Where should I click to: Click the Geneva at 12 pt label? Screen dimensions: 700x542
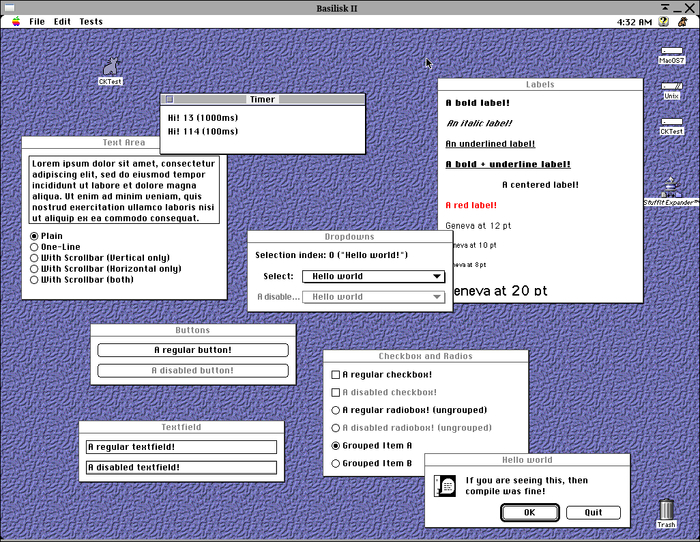478,226
